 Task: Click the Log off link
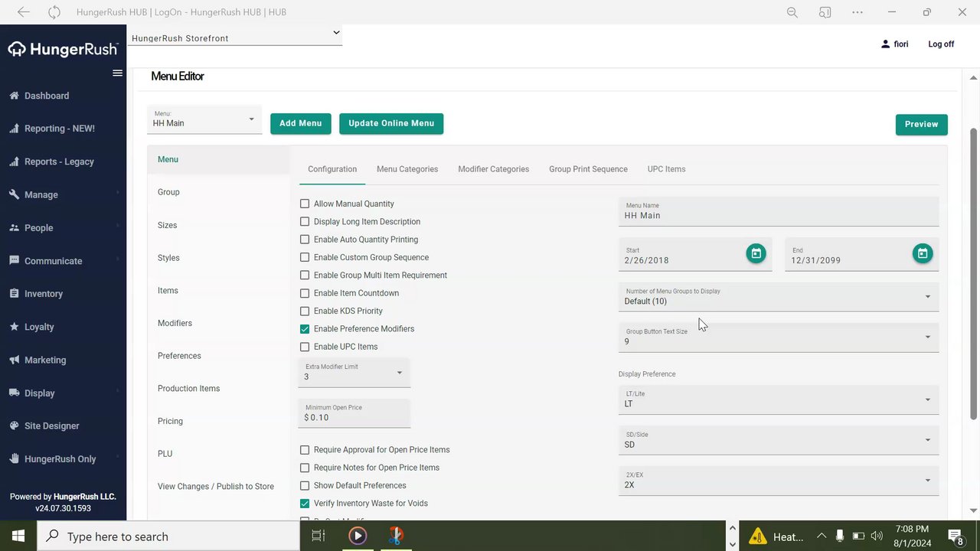pyautogui.click(x=941, y=44)
